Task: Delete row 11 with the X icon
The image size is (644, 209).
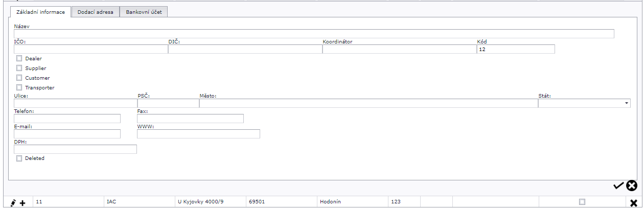Action: [x=634, y=203]
